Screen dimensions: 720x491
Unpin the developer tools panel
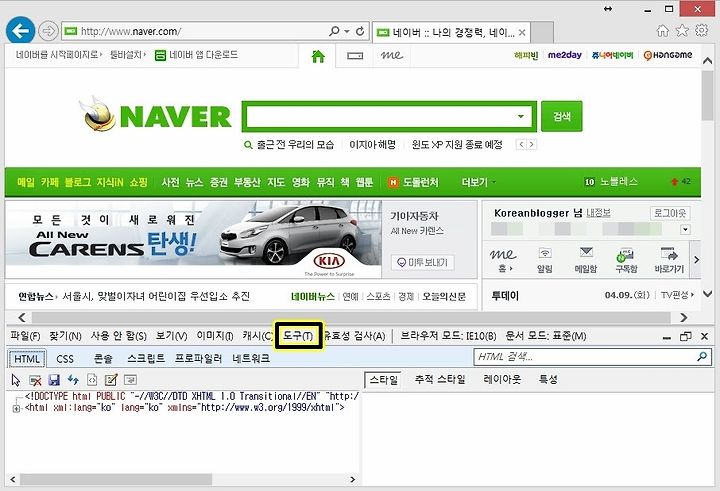pos(685,337)
